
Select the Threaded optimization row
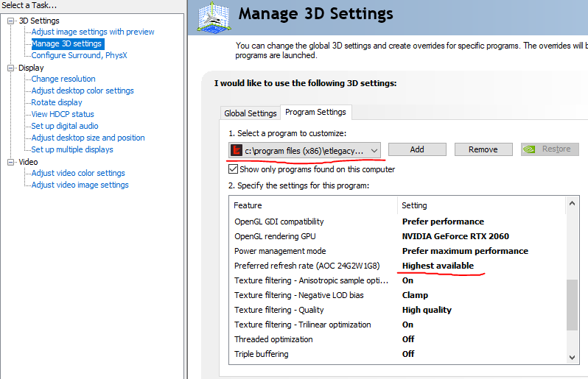(x=397, y=339)
